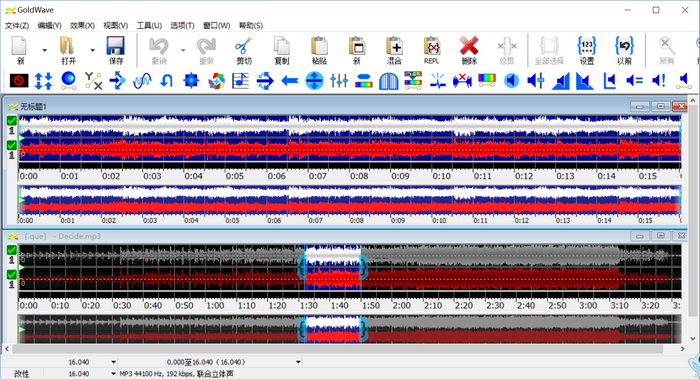Open the spectrum filter rainbow bar icon
The height and width of the screenshot is (379, 700).
(x=487, y=81)
